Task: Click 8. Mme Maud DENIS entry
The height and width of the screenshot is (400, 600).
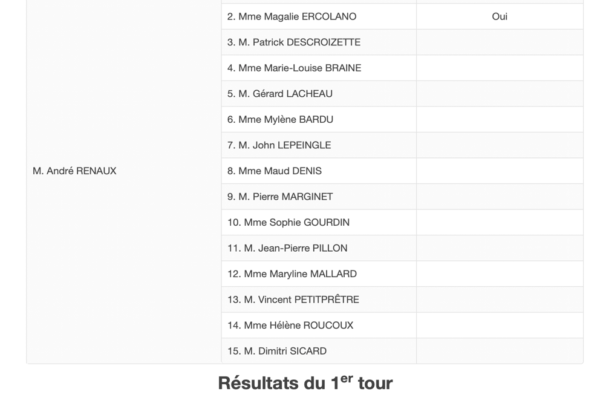Action: click(x=274, y=171)
